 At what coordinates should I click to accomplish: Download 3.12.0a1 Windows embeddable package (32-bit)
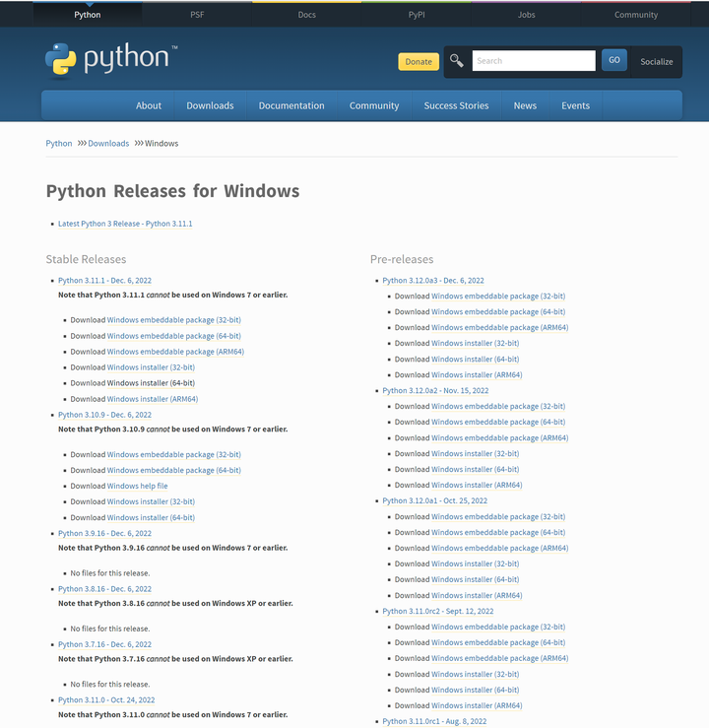[498, 516]
